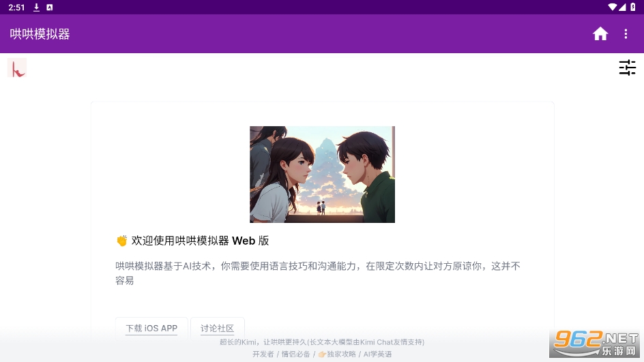
Task: Open the 情侣必备 footer link
Action: click(295, 354)
